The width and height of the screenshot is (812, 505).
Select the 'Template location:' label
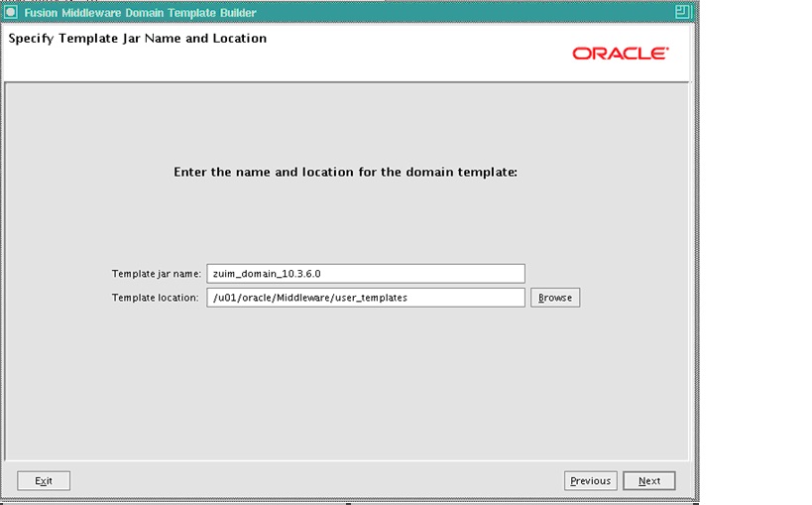coord(156,298)
